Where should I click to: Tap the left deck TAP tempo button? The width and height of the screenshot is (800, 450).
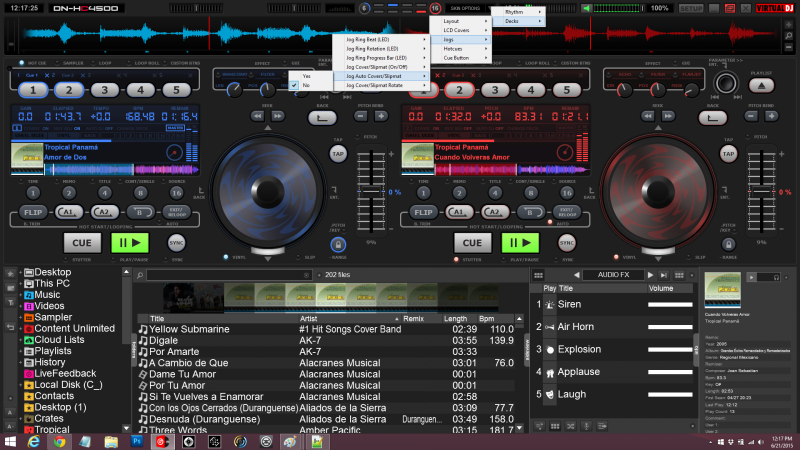tap(338, 154)
